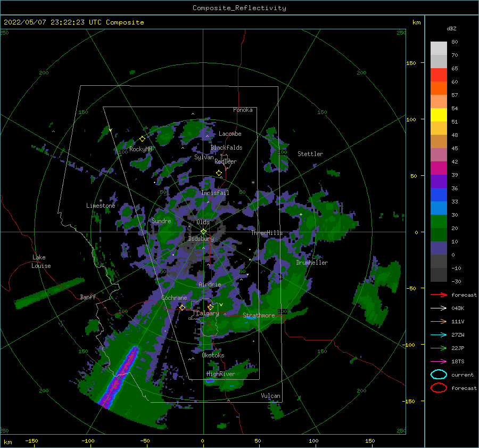Click the 'Stettler' city label

pyautogui.click(x=310, y=154)
